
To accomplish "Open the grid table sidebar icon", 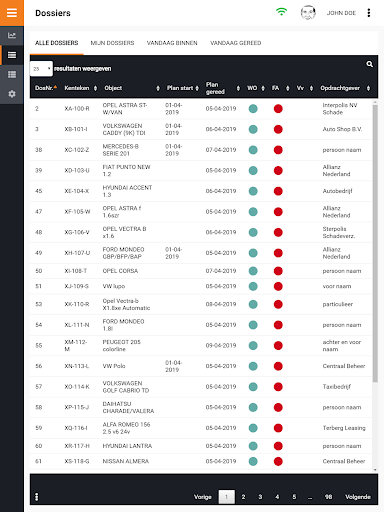I will click(12, 74).
